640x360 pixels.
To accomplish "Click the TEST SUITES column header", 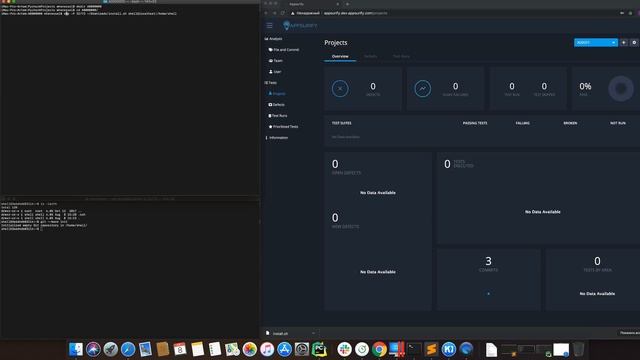I will pos(341,123).
